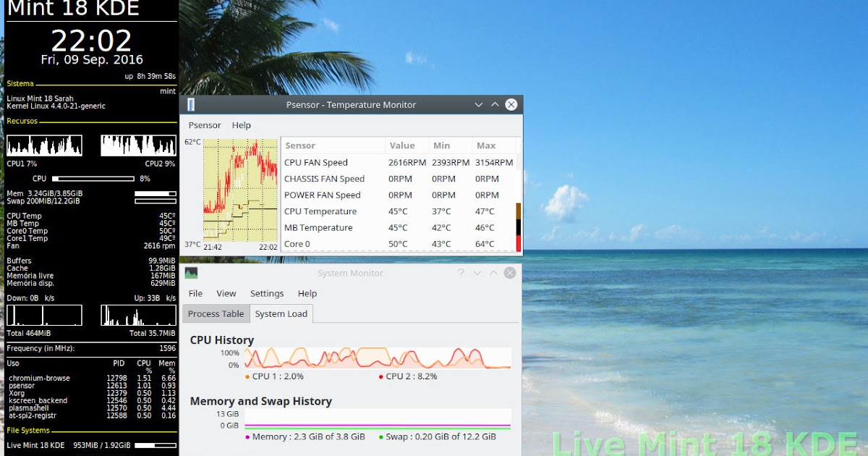Image resolution: width=868 pixels, height=456 pixels.
Task: Open the File menu in System Monitor
Action: point(195,293)
